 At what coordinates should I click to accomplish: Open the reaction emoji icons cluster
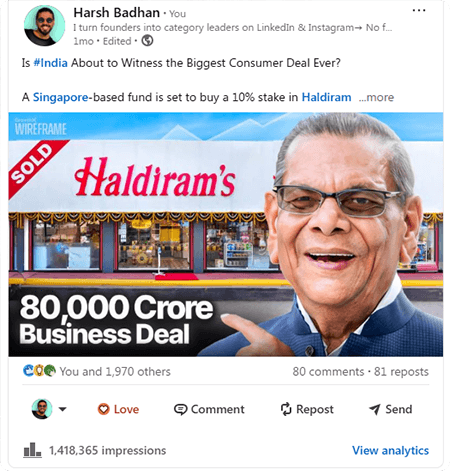39,371
